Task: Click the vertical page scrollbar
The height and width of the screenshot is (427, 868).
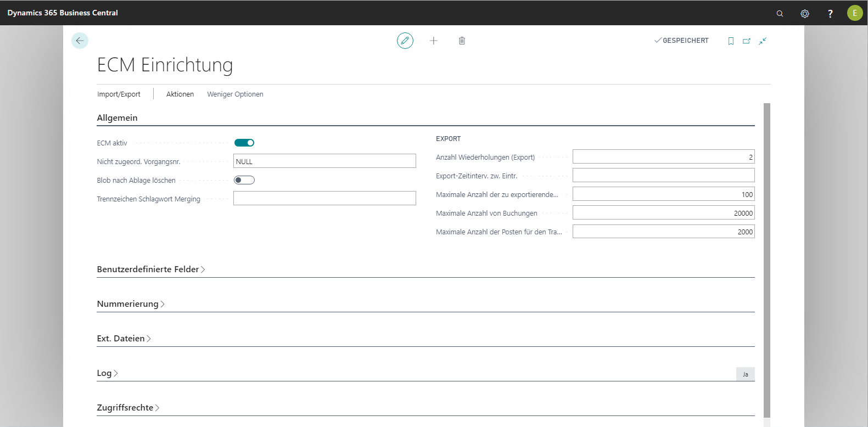Action: click(x=767, y=261)
